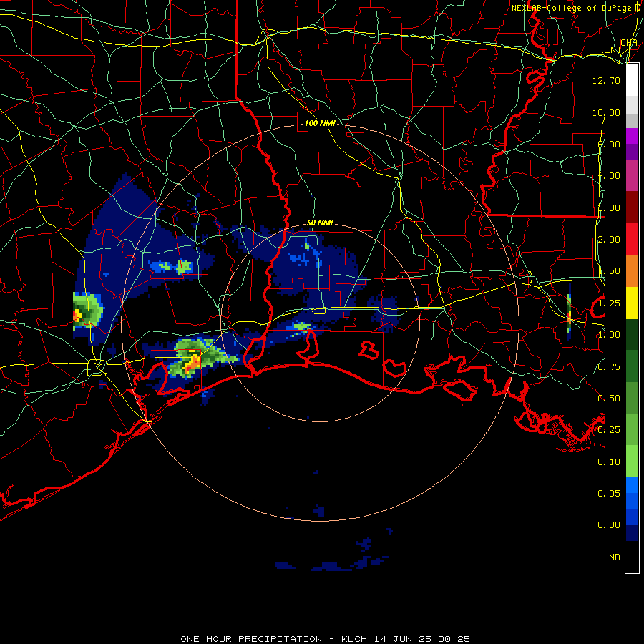The image size is (644, 644).
Task: Select the bright red swatch in the legend
Action: click(632, 239)
